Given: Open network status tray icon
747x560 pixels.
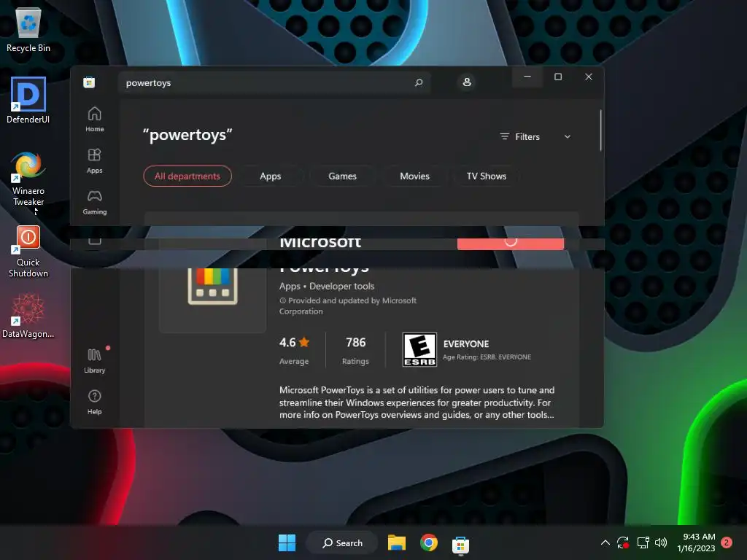Looking at the screenshot, I should tap(643, 542).
